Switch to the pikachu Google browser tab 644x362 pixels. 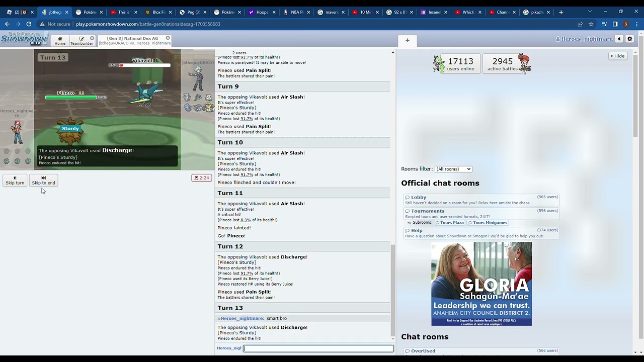(x=537, y=12)
